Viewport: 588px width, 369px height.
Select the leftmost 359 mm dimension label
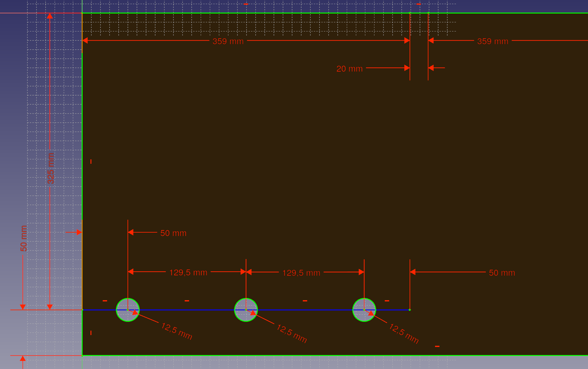(x=228, y=41)
